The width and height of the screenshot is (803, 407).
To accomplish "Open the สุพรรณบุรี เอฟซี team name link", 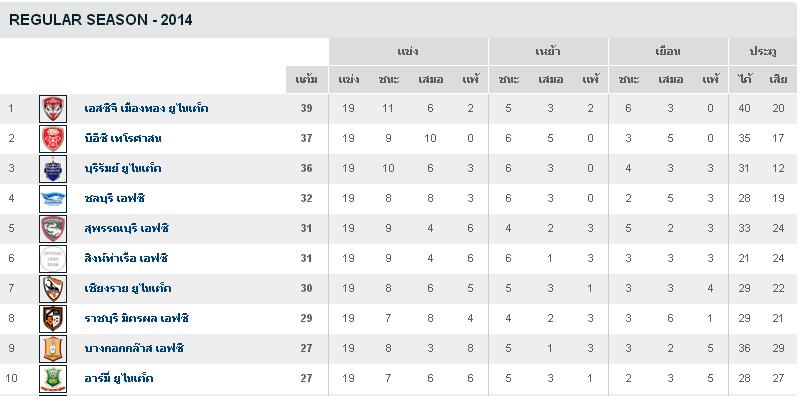I will 124,228.
